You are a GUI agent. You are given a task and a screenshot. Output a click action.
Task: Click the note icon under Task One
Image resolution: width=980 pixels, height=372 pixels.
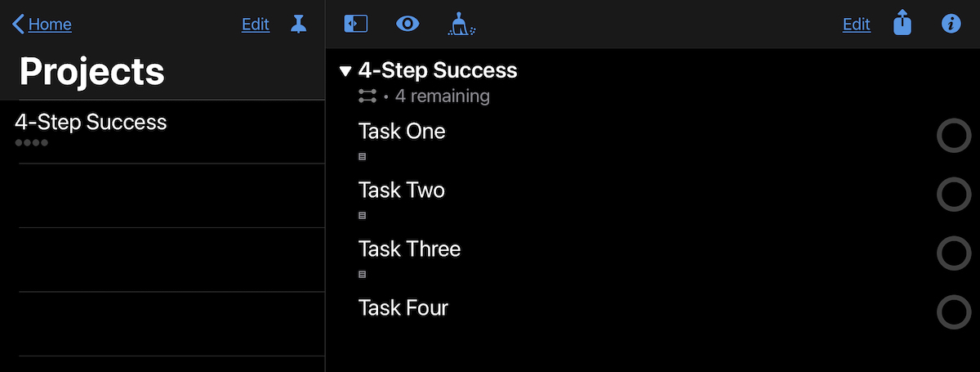[x=363, y=156]
